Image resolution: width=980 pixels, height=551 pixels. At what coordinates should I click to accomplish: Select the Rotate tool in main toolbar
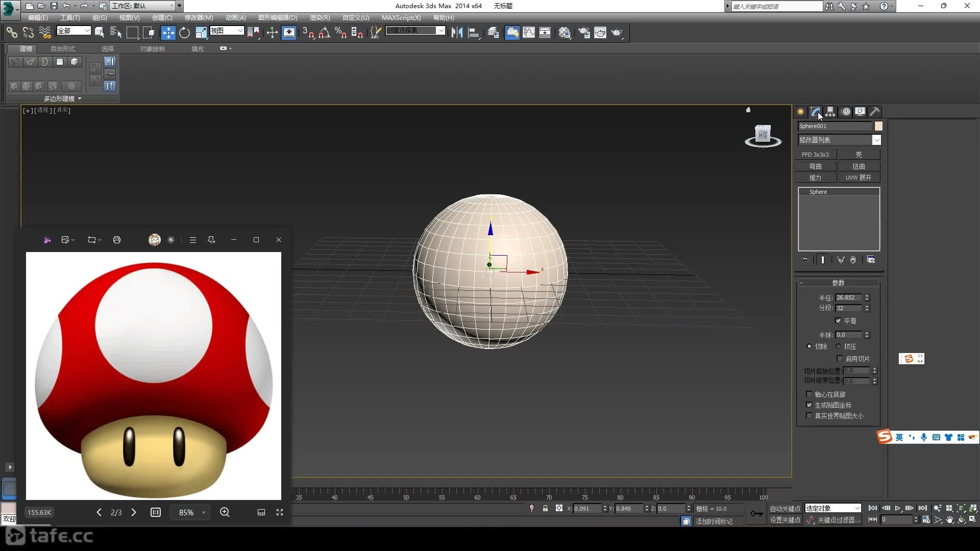[185, 33]
